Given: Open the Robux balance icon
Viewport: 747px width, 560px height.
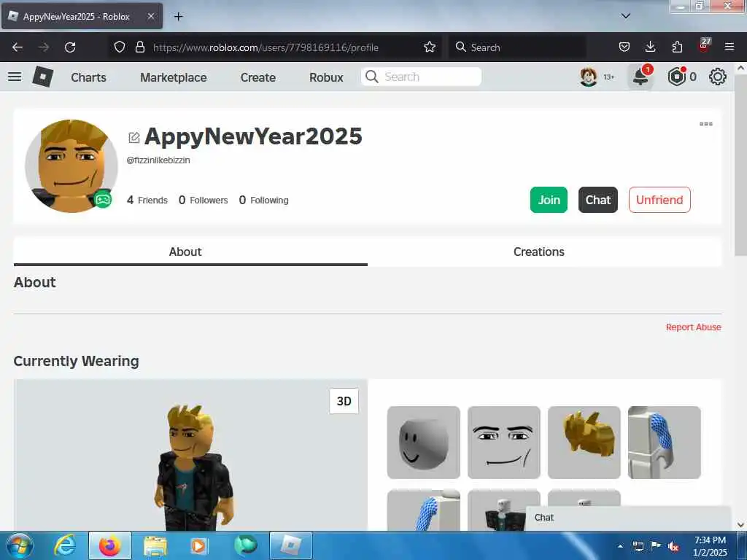Looking at the screenshot, I should coord(676,77).
